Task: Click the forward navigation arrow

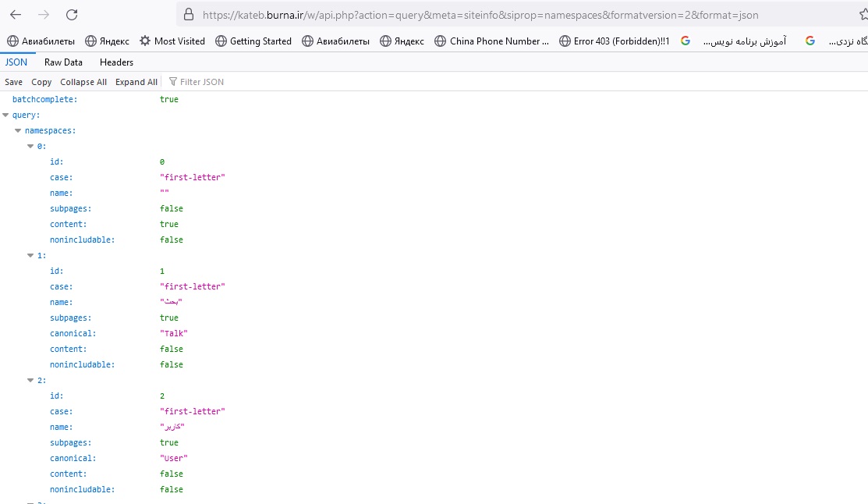Action: (44, 15)
